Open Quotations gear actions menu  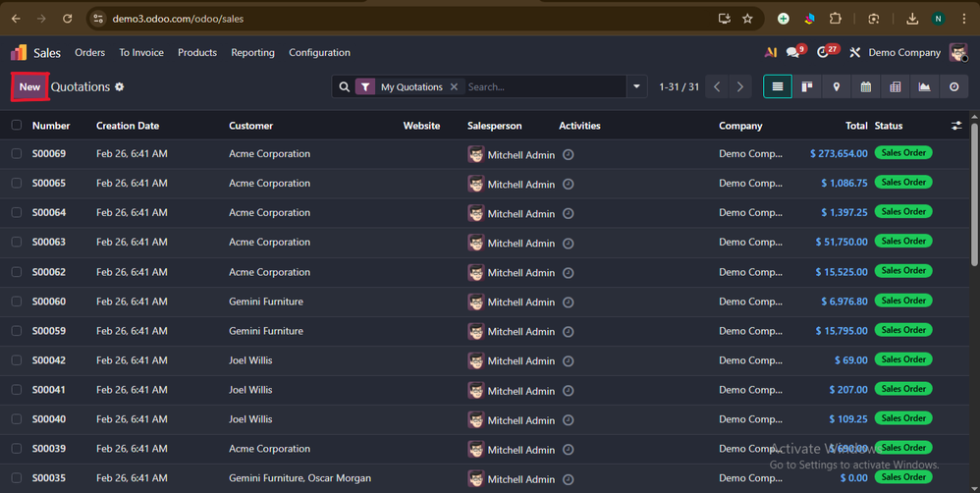[120, 86]
